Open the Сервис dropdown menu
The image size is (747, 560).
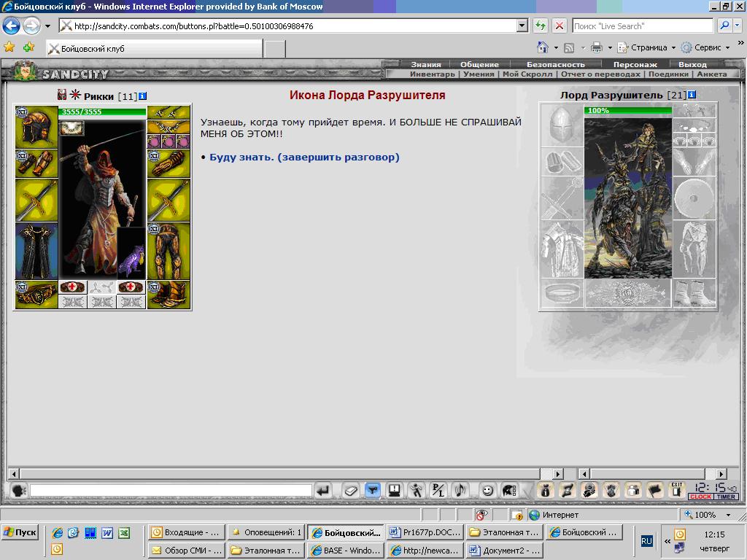pyautogui.click(x=705, y=47)
